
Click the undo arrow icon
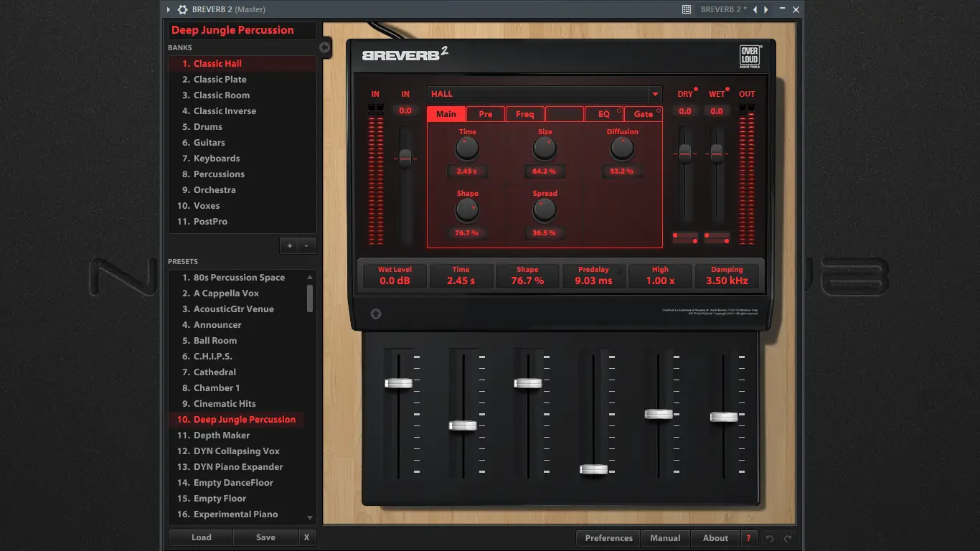pos(770,538)
